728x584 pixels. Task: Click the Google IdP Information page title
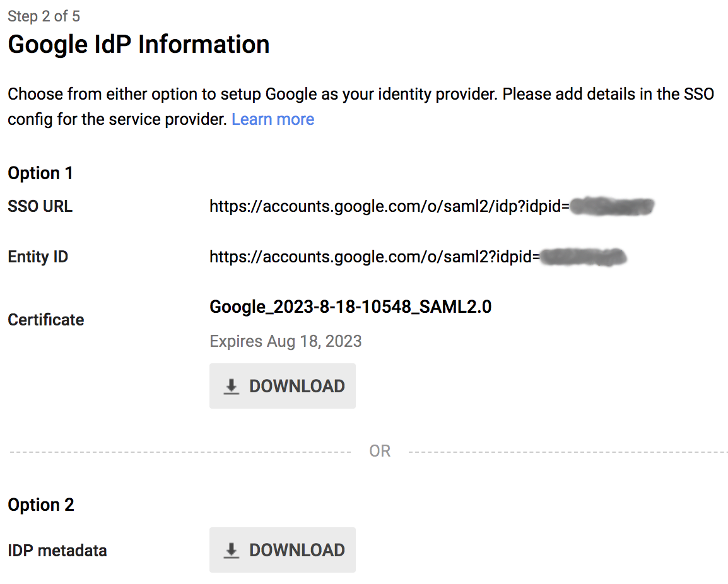[138, 44]
